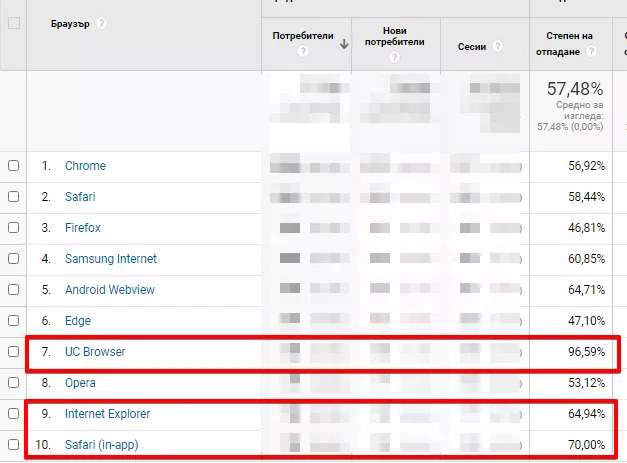Check the Safari row checkbox

(x=14, y=196)
